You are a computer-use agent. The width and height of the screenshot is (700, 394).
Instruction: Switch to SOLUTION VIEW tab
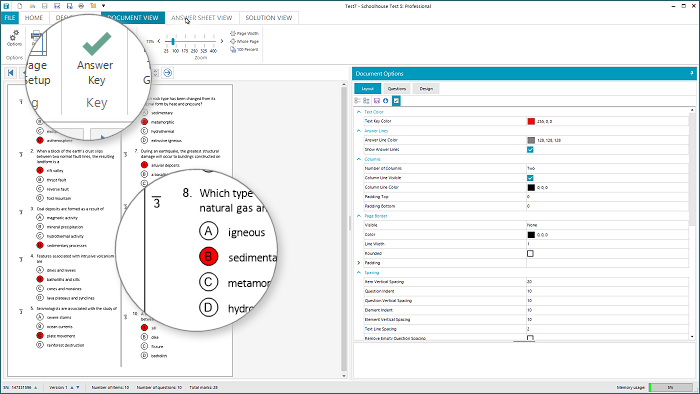point(269,18)
